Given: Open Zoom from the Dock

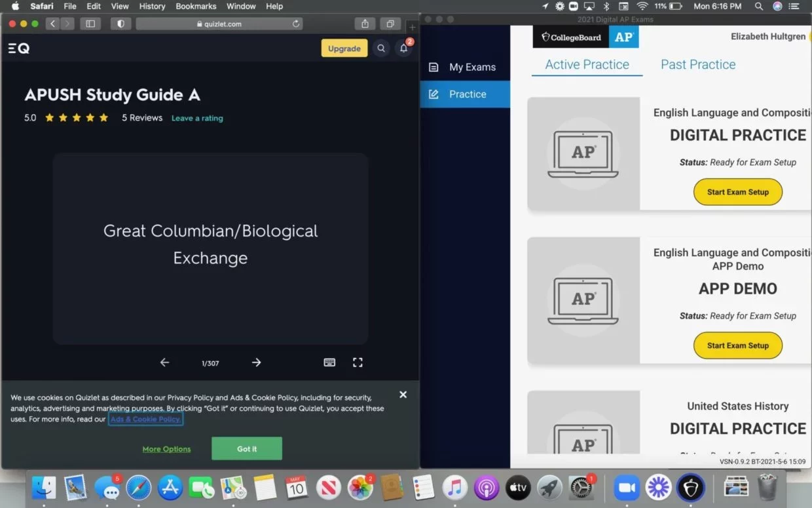Looking at the screenshot, I should (x=626, y=488).
